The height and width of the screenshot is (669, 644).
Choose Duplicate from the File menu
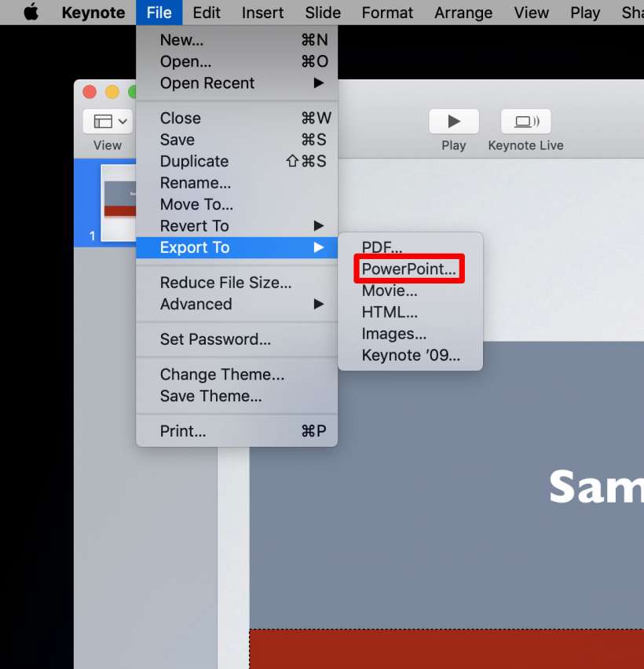[x=237, y=161]
